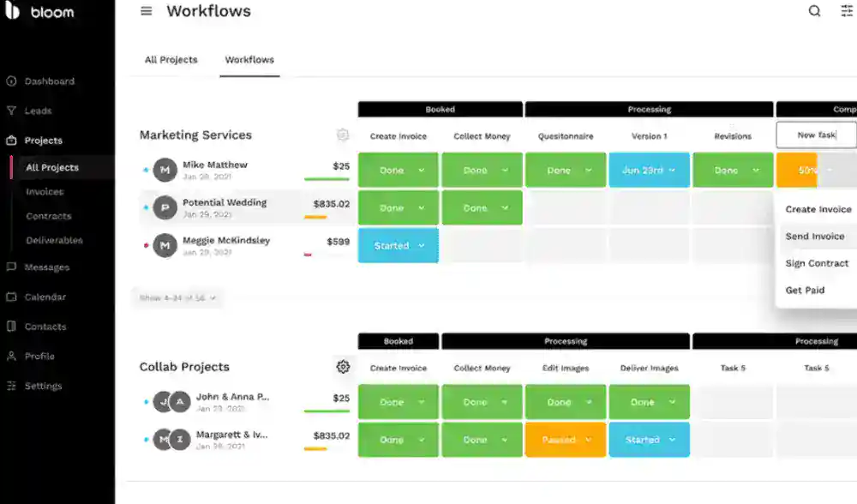857x504 pixels.
Task: Click the New Task input field
Action: click(x=816, y=135)
